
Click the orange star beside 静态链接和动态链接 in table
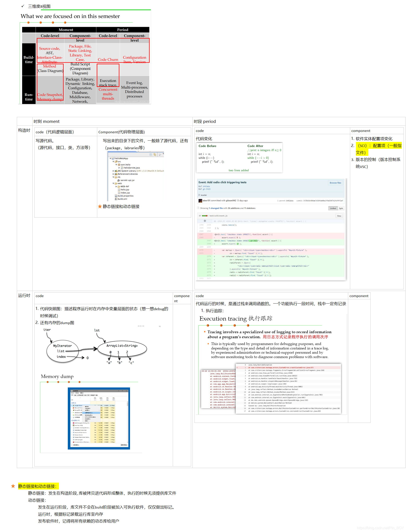pos(100,207)
